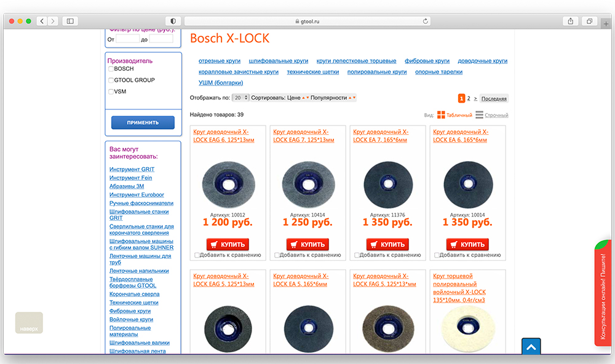The width and height of the screenshot is (615, 364).
Task: Add item 10012 to comparison checkbox
Action: (x=197, y=255)
